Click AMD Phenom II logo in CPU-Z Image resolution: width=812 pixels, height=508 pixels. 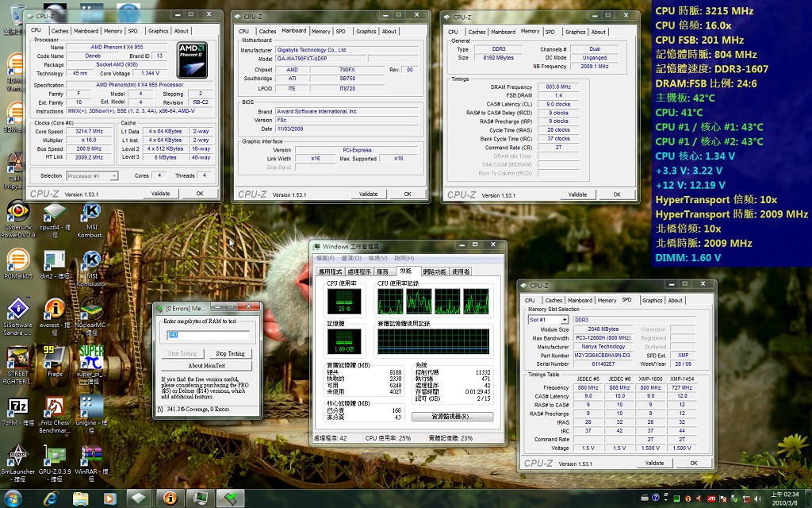(193, 60)
